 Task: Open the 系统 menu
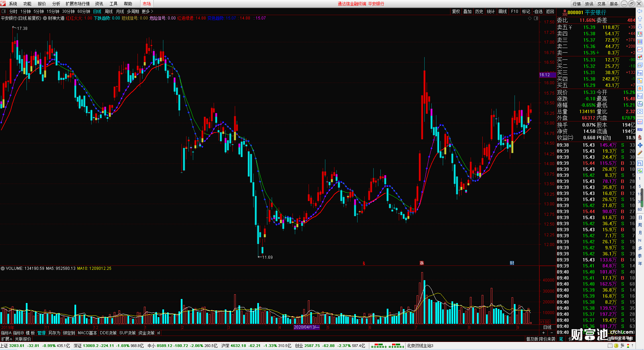(13, 4)
